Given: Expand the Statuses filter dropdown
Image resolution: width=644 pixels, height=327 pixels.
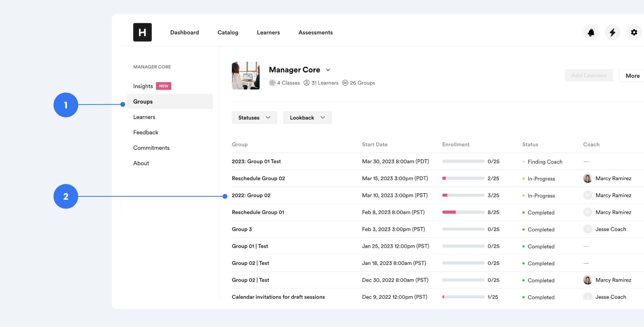Looking at the screenshot, I should point(254,117).
